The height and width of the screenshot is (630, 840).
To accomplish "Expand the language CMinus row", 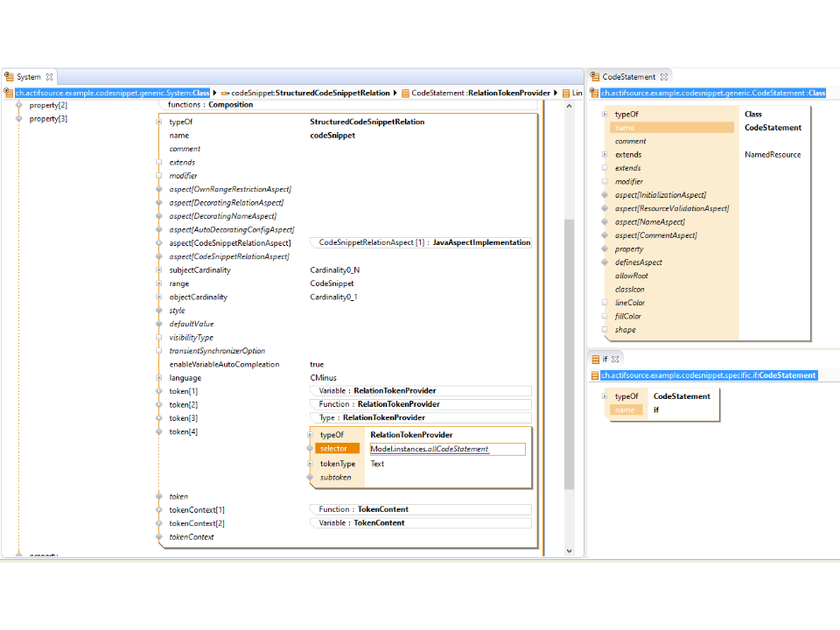I will click(158, 378).
